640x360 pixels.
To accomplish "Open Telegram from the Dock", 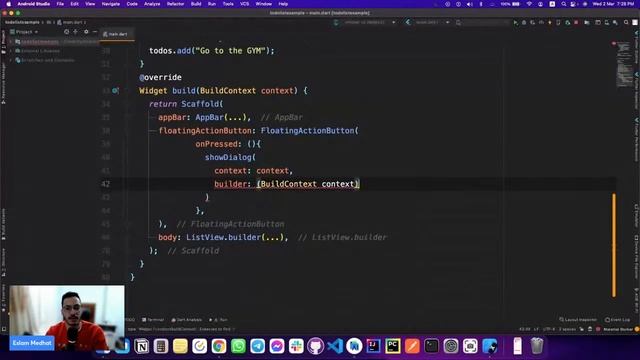I will (258, 347).
